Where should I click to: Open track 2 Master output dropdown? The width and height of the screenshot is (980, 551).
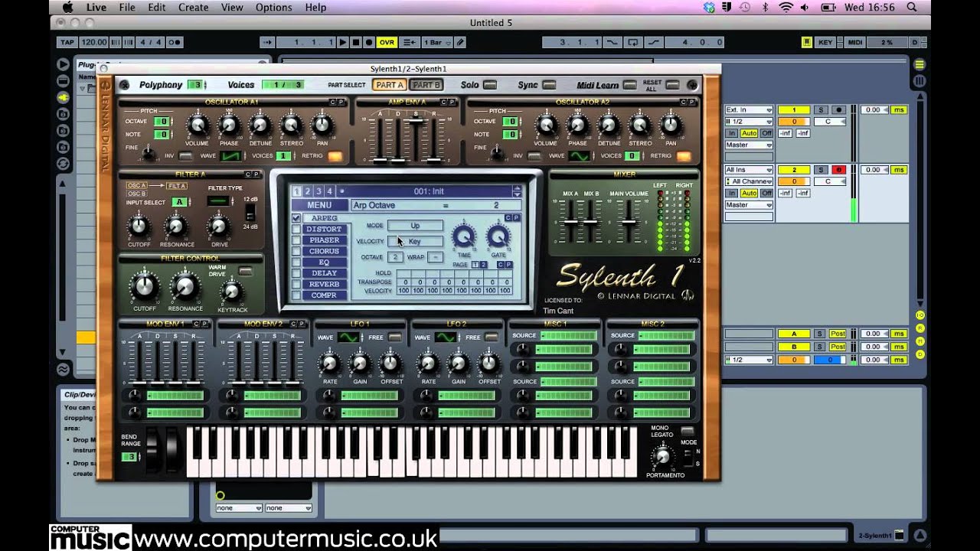749,205
